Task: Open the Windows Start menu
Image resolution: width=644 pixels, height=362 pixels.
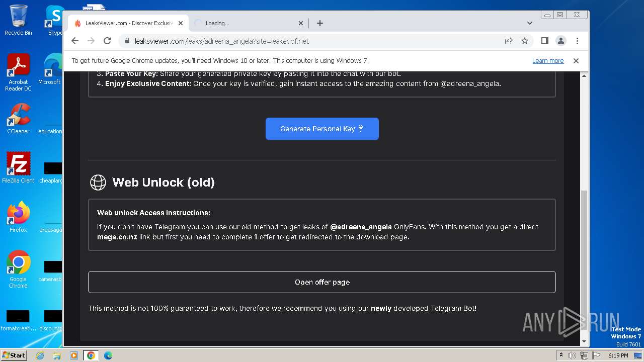Action: (14, 355)
